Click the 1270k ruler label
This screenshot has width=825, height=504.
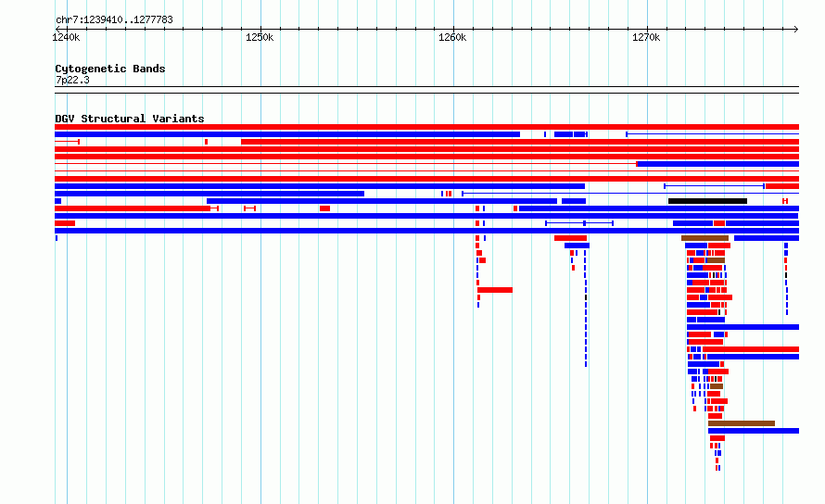[646, 37]
